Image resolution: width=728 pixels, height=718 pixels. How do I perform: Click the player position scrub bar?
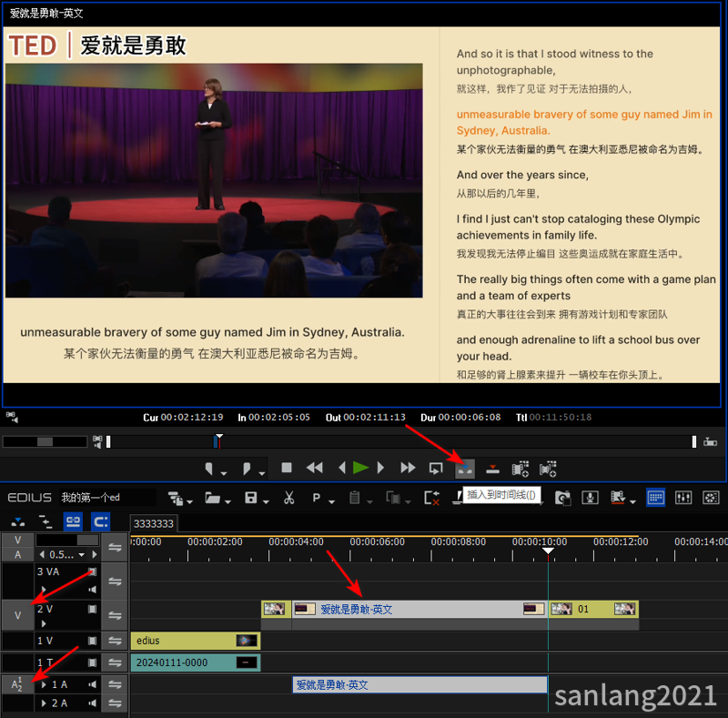click(x=400, y=441)
